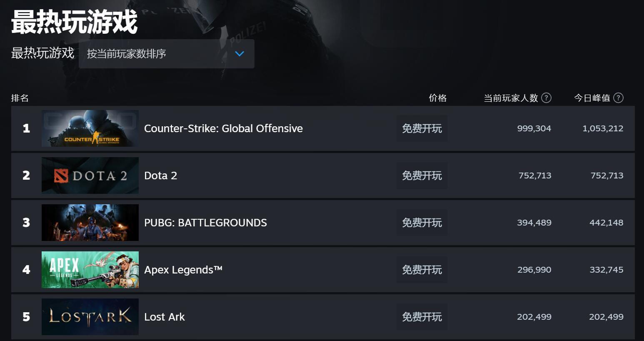This screenshot has height=341, width=644.
Task: Open the Counter-Strike: Global Offensive thumbnail
Action: (90, 128)
